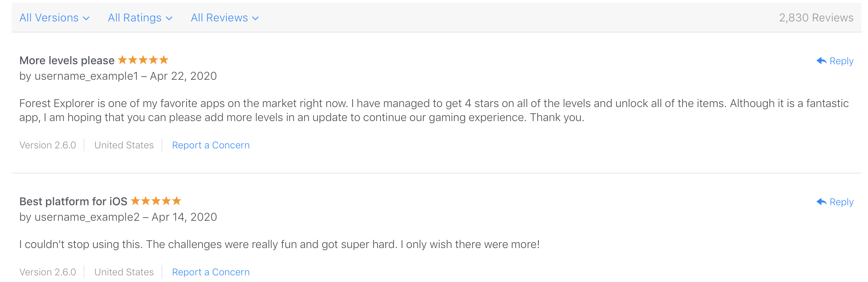This screenshot has height=282, width=868.
Task: Select the "Best platform for iOS" review title
Action: 73,202
